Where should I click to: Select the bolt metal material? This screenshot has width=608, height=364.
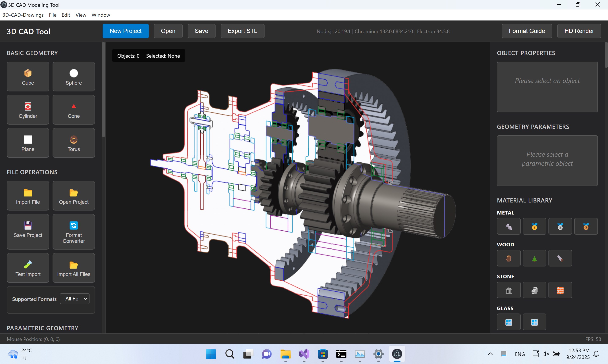click(508, 226)
